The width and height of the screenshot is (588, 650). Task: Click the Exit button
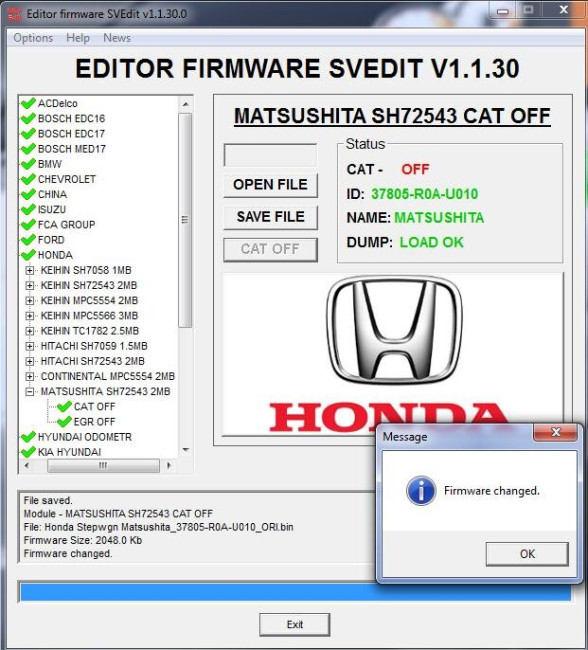pyautogui.click(x=295, y=624)
